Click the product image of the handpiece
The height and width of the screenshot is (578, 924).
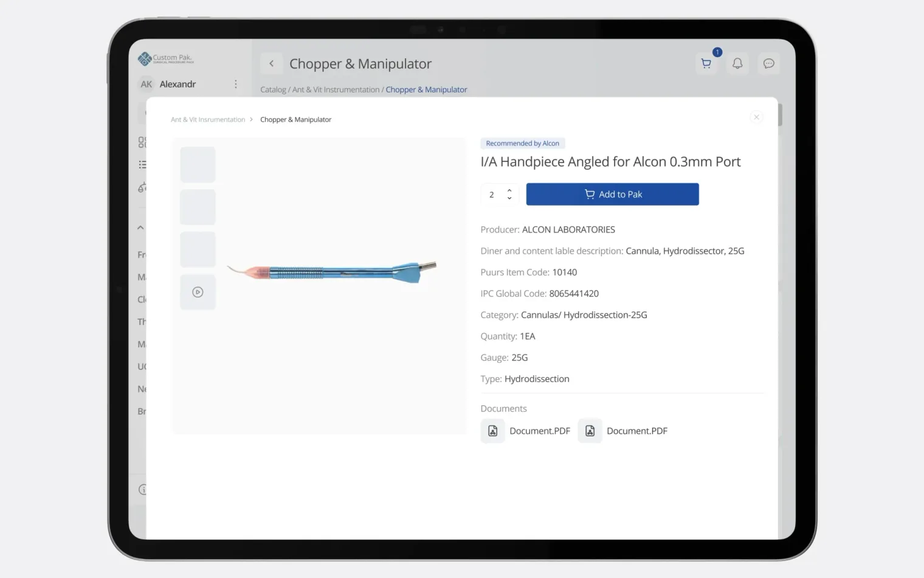pyautogui.click(x=332, y=271)
